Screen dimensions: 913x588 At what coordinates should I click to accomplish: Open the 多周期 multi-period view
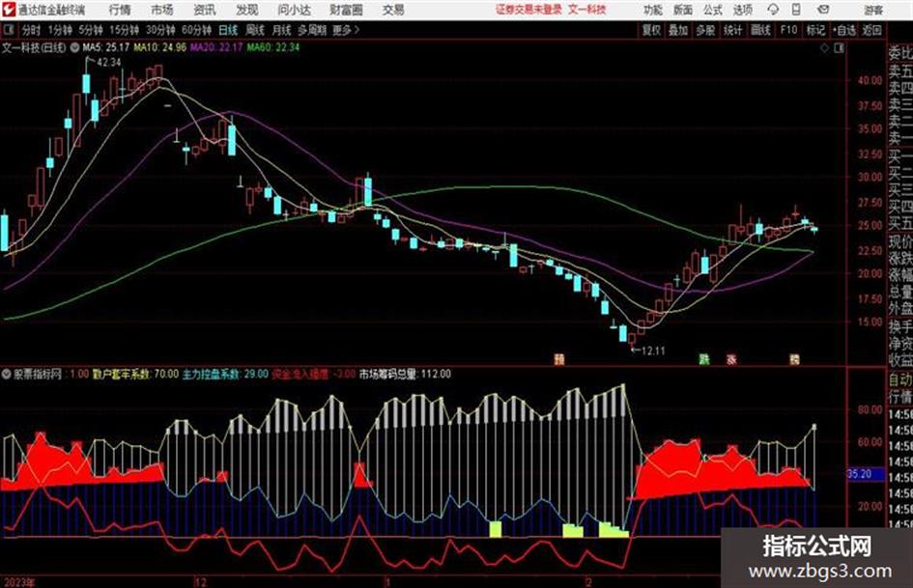tap(311, 30)
